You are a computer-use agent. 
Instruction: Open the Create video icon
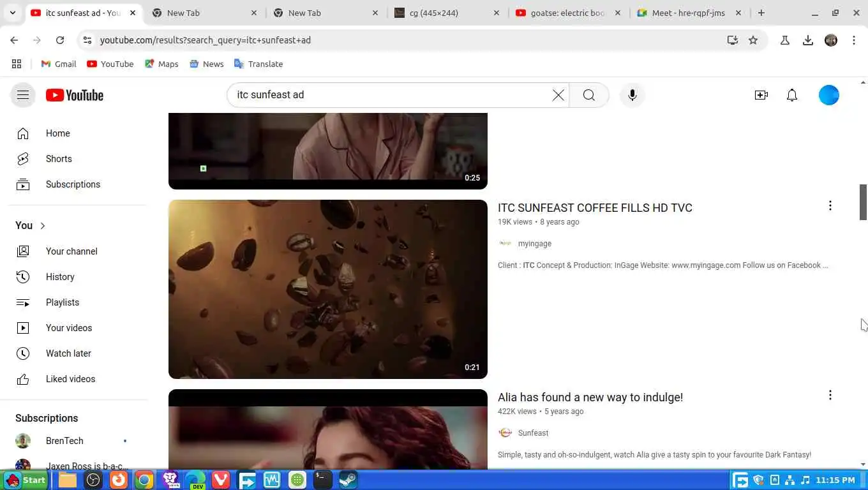coord(761,95)
